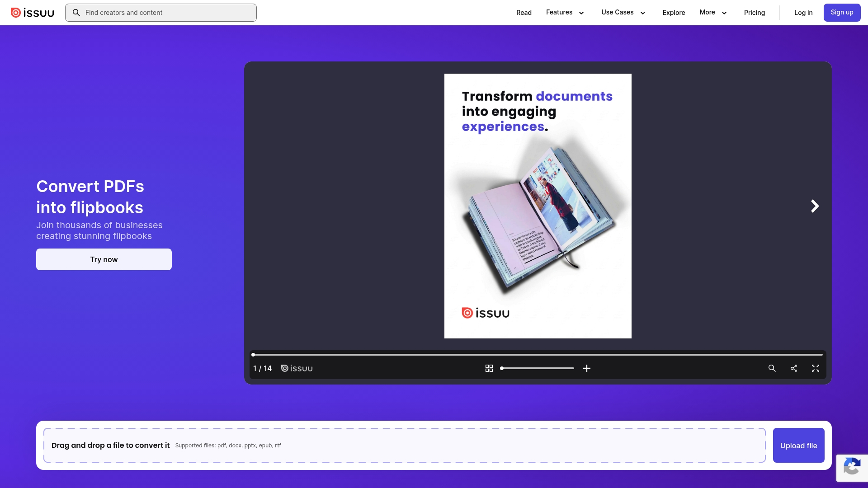The width and height of the screenshot is (868, 488).
Task: Enter fullscreen mode for the flipbook
Action: tap(815, 368)
